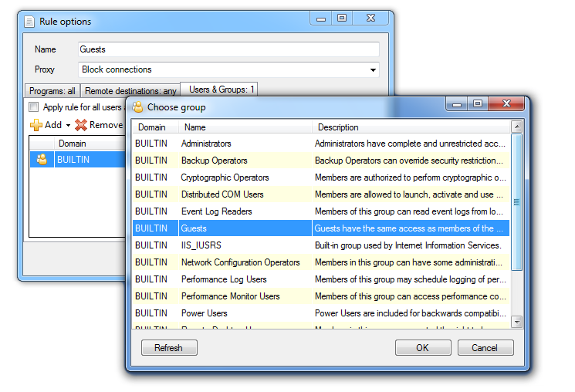575x392 pixels.
Task: Click Refresh to reload group list
Action: [x=169, y=348]
